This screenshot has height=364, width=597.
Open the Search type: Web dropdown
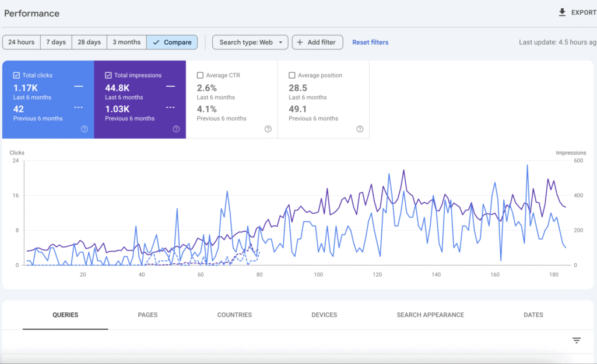click(250, 43)
